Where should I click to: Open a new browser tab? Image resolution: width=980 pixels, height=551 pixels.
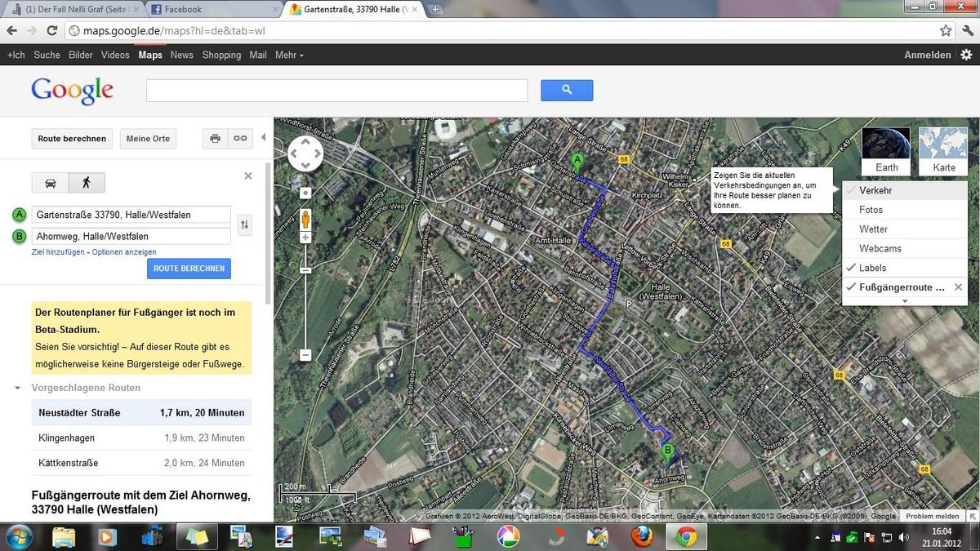(x=435, y=9)
